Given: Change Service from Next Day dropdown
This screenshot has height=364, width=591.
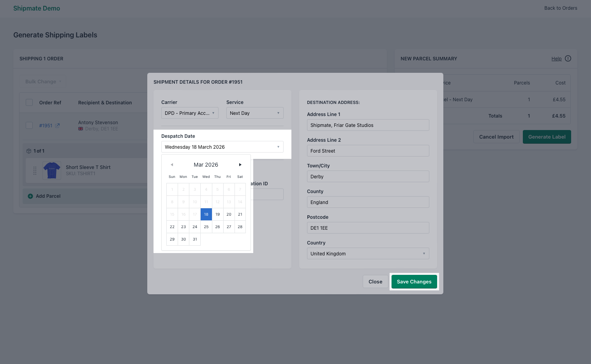Looking at the screenshot, I should click(x=255, y=113).
